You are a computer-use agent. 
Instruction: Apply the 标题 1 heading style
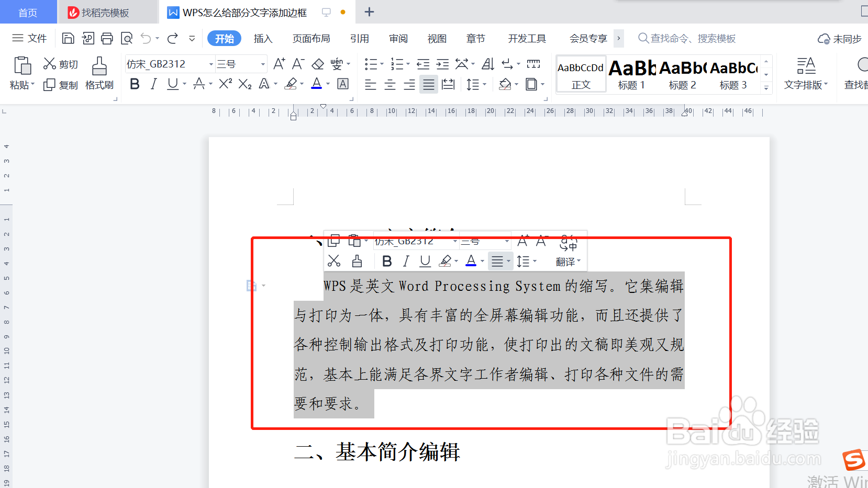(x=631, y=74)
